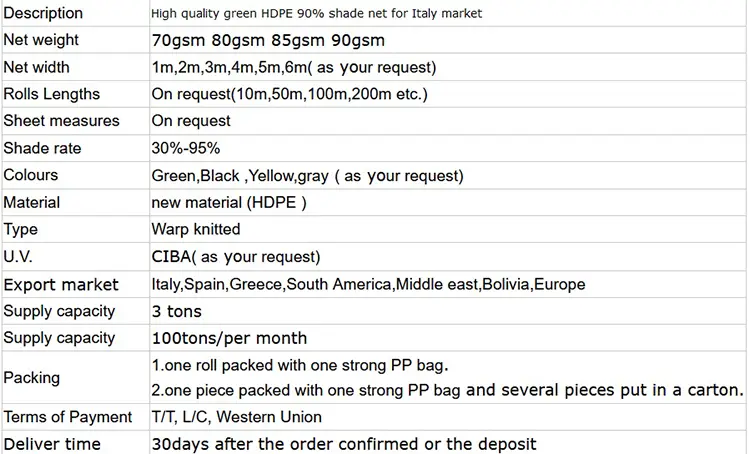Click the Net weight row label
Screen dimensions: 750x454
click(x=41, y=40)
